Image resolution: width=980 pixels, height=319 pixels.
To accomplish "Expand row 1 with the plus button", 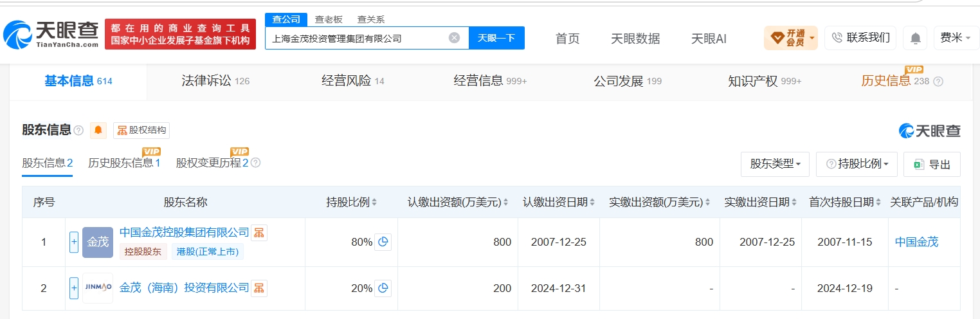I will click(x=74, y=242).
